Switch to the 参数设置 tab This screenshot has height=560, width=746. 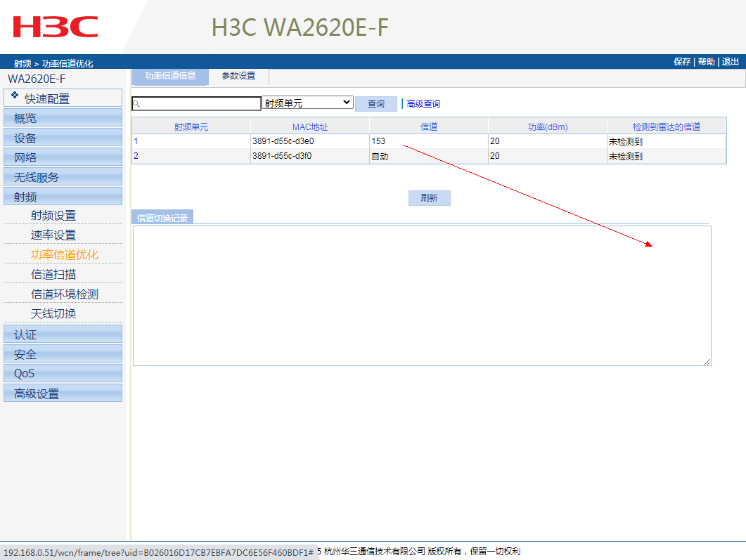coord(238,76)
